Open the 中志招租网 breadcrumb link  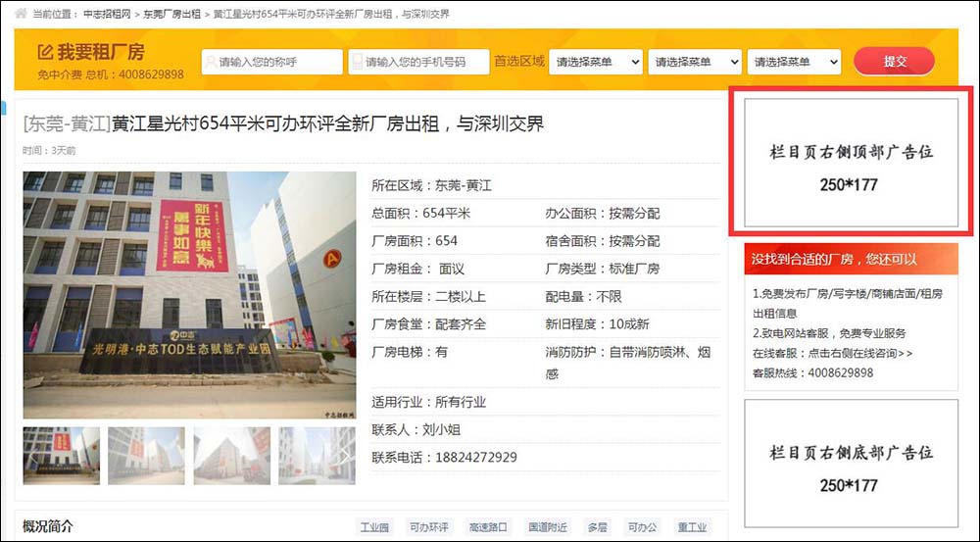pos(107,14)
